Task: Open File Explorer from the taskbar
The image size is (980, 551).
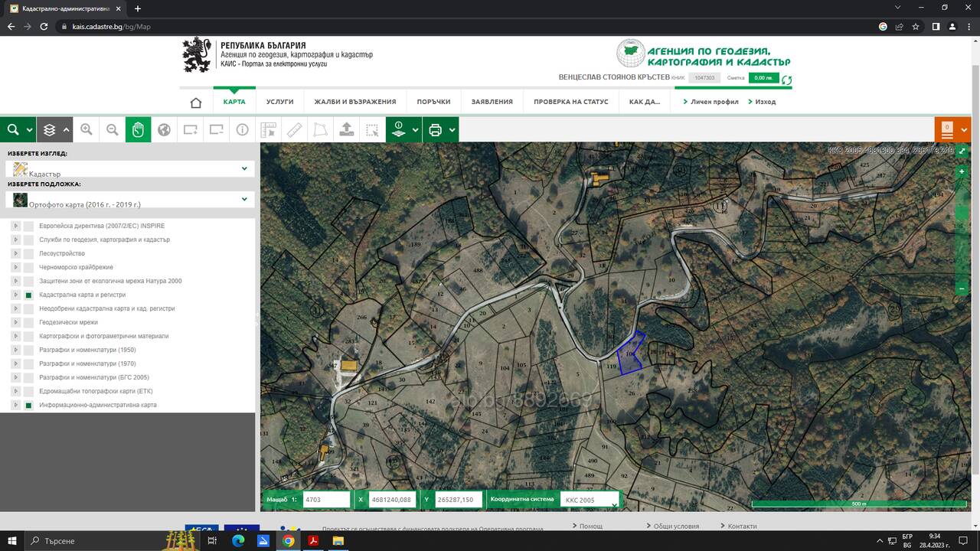Action: click(338, 540)
